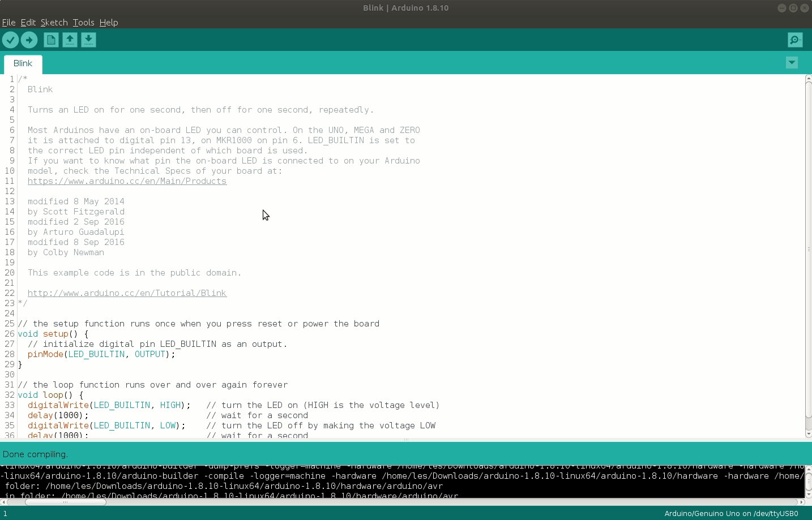Screen dimensions: 812x520
Task: Click 'pinMode(LED_BUILTIN, OUTPUT);' code line
Action: [101, 354]
